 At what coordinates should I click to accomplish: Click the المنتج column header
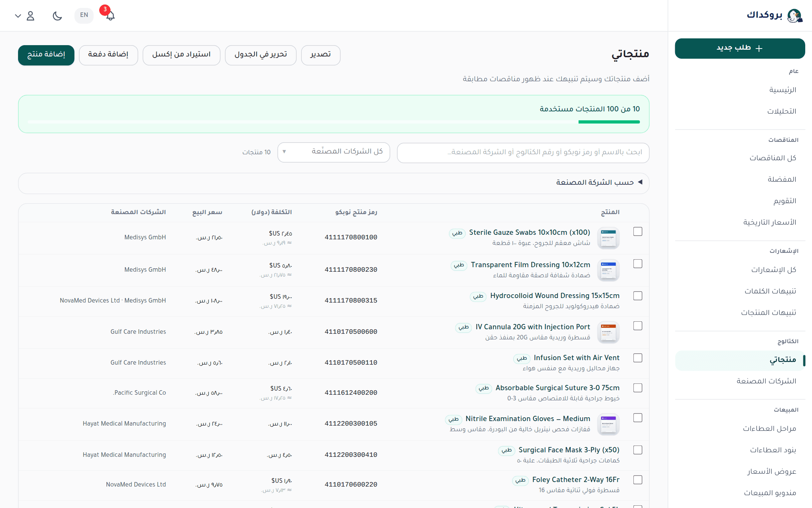(610, 212)
